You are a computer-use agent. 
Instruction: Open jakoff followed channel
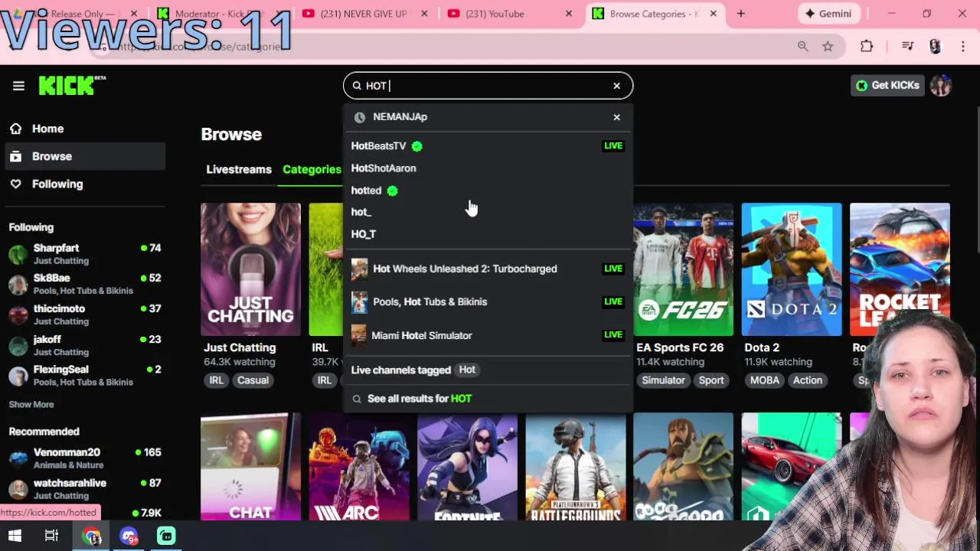84,345
